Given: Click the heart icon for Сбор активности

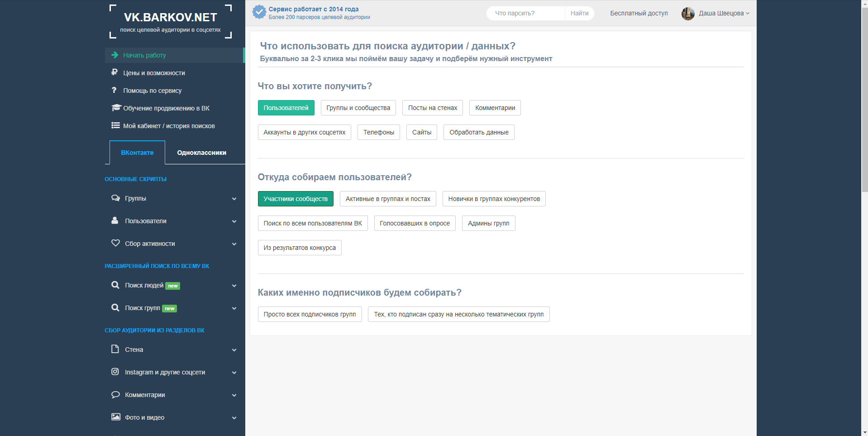Looking at the screenshot, I should pos(115,243).
